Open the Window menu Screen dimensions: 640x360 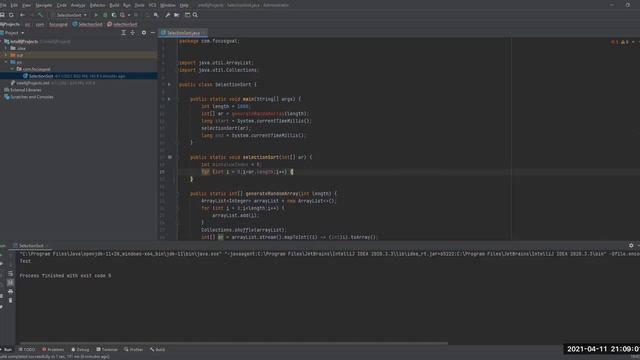(167, 5)
